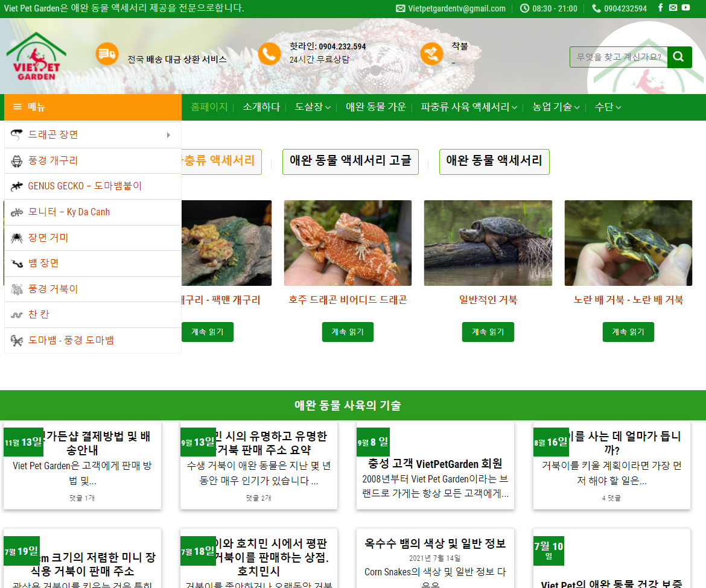
Task: Click the gecko icon beside GENUS GECKO
Action: (x=17, y=186)
